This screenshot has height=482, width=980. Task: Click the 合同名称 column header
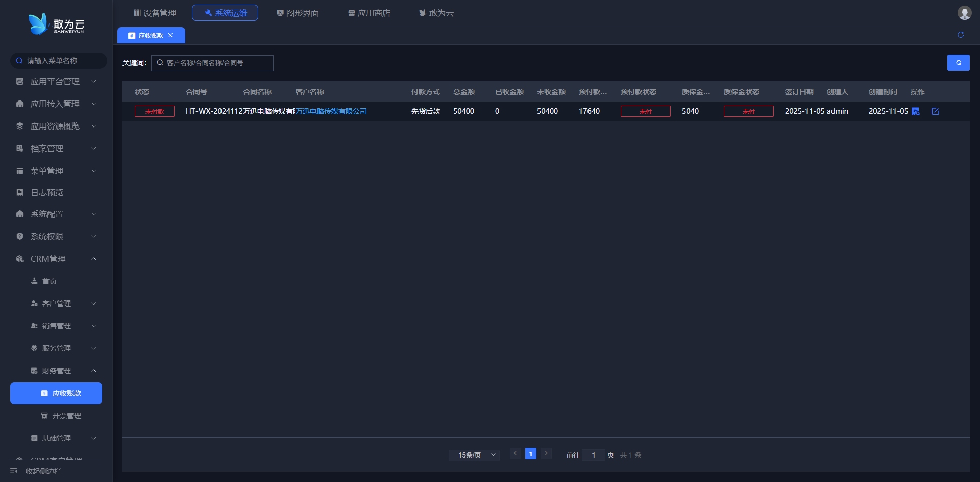(257, 92)
